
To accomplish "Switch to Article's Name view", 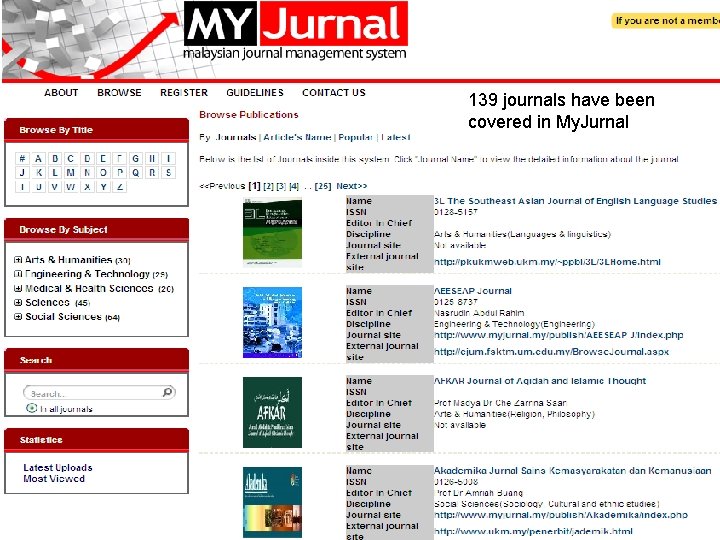I will (297, 137).
